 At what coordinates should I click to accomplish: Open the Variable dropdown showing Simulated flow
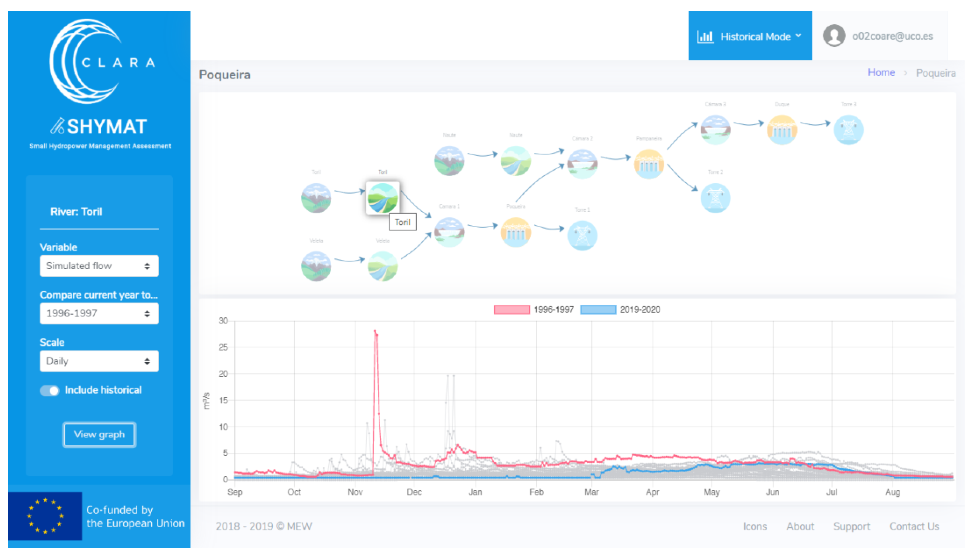pyautogui.click(x=99, y=265)
